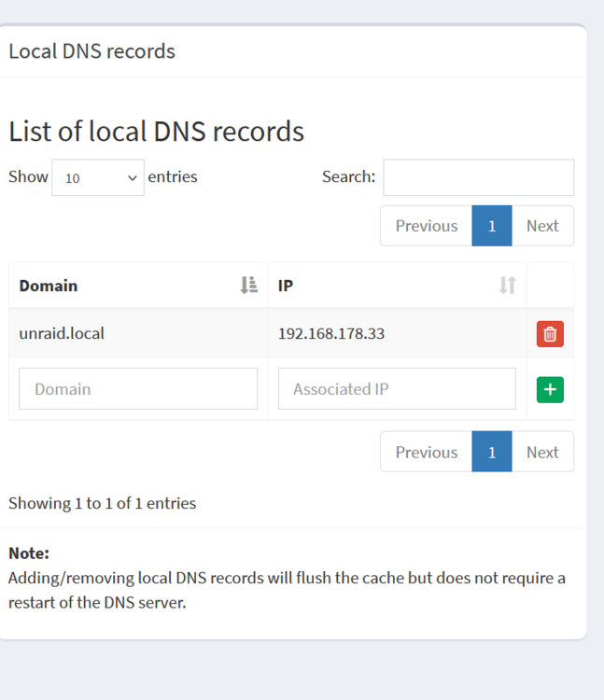Add new DNS record with green plus

(550, 390)
